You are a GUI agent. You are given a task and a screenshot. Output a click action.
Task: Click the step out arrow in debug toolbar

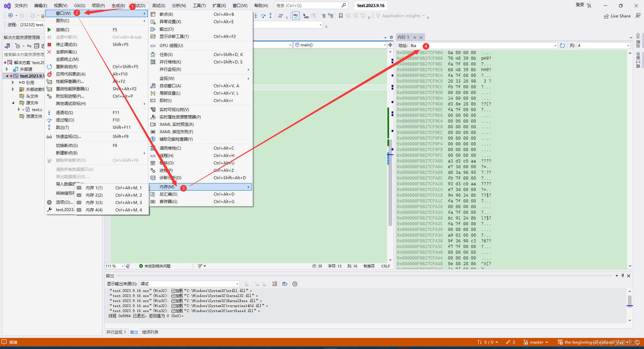pos(271,16)
